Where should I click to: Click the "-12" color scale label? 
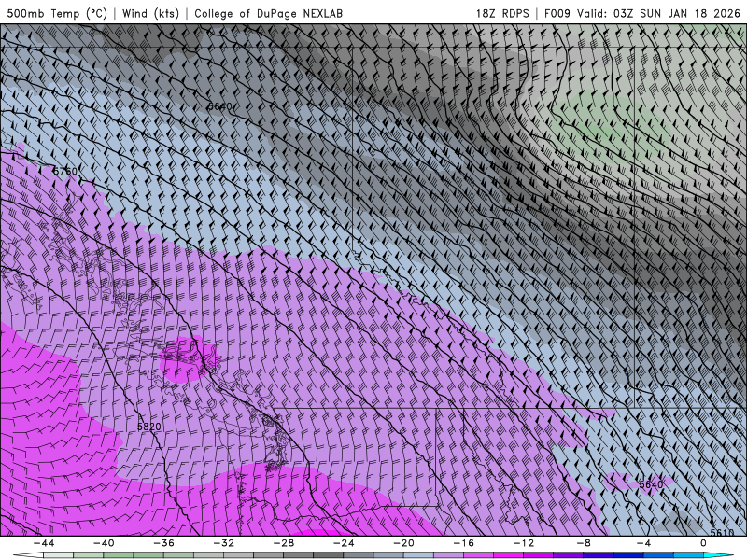point(523,543)
